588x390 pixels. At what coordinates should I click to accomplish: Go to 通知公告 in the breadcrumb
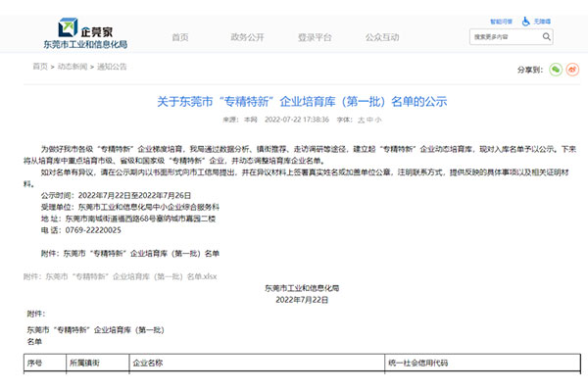coord(112,67)
